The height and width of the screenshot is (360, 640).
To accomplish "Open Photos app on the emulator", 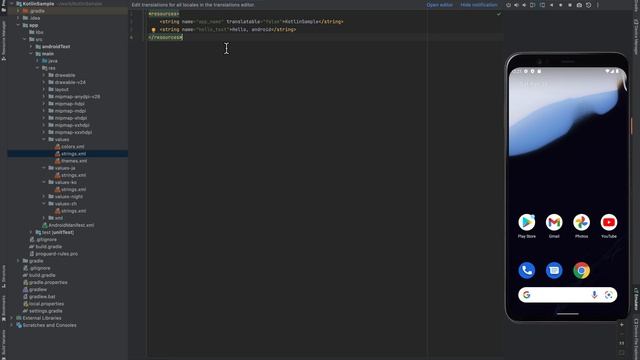I will point(581,222).
